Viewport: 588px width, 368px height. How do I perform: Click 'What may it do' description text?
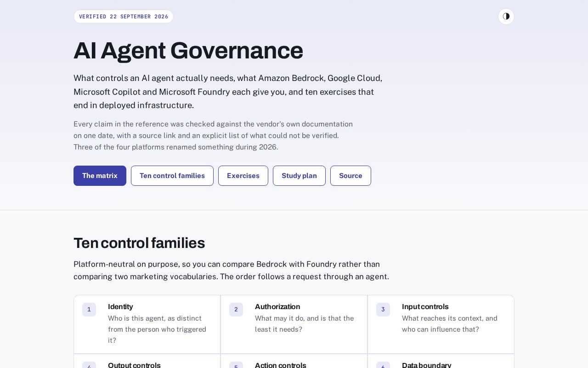(304, 324)
